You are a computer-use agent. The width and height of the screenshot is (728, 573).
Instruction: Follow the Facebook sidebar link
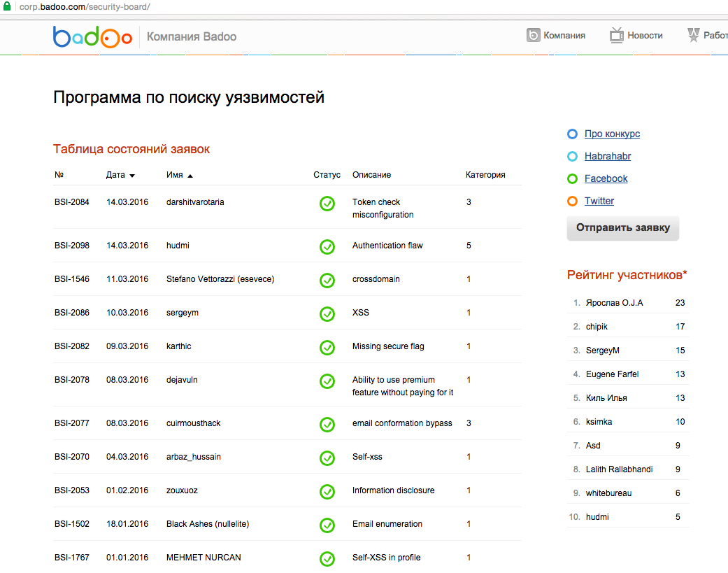pyautogui.click(x=606, y=179)
